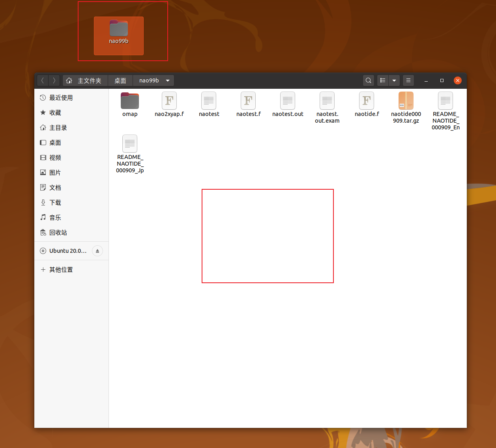496x448 pixels.
Task: Close the file manager window
Action: 458,80
